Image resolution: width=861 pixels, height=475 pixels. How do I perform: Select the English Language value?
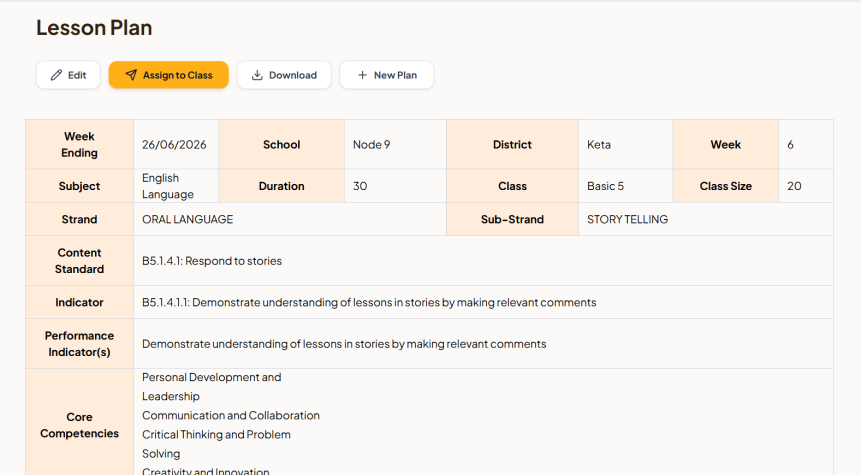coord(167,186)
